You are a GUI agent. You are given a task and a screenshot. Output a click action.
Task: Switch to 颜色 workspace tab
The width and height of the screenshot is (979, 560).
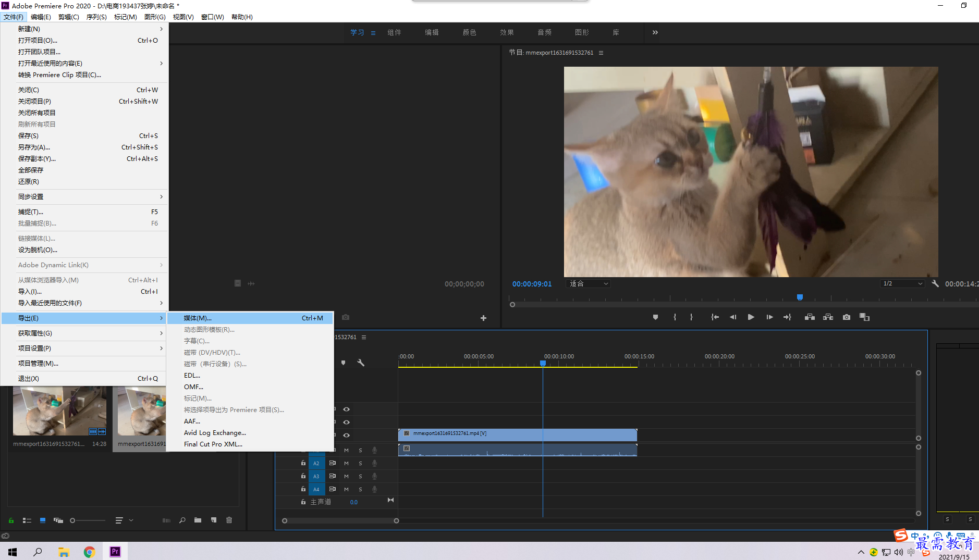[469, 32]
